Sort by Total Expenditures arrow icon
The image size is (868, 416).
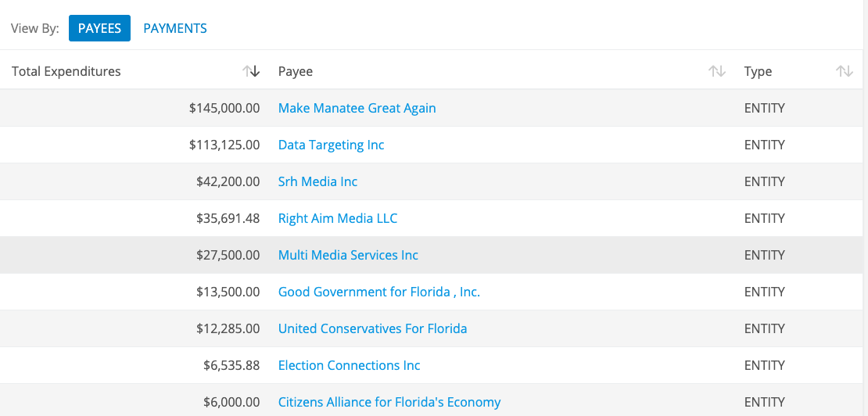251,71
